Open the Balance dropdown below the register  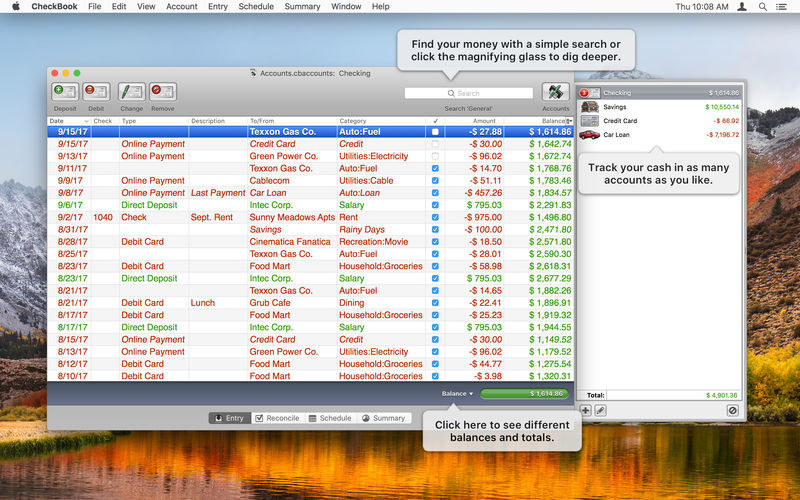point(457,394)
